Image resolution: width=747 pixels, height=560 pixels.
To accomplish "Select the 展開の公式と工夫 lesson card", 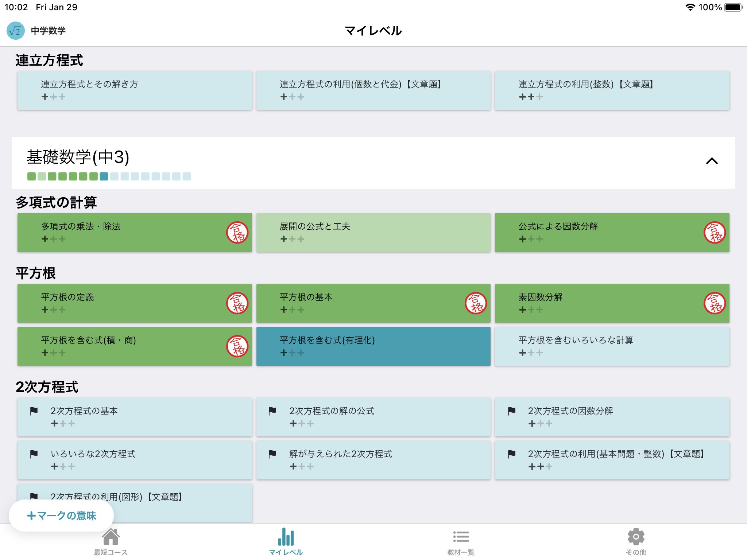I will tap(373, 232).
